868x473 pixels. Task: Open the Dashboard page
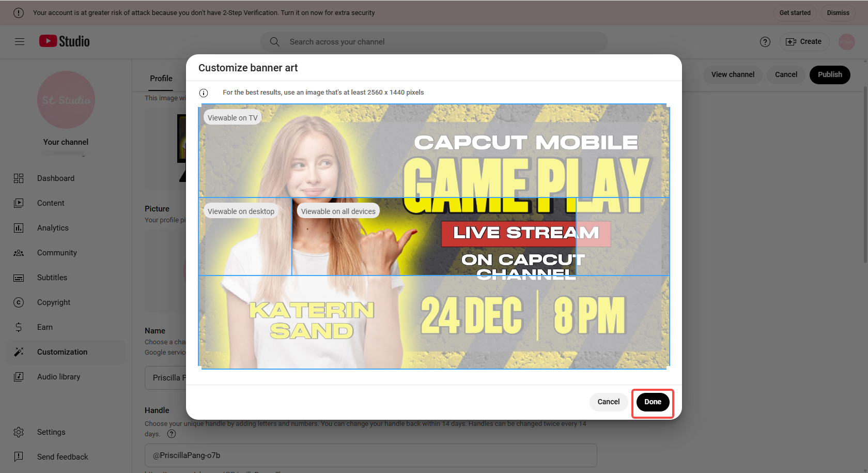pos(66,178)
